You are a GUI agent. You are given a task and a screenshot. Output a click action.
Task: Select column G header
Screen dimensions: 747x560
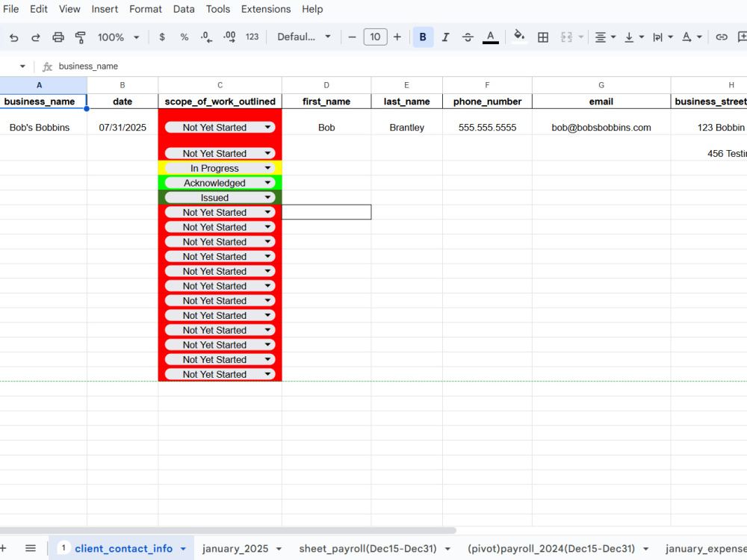point(601,85)
